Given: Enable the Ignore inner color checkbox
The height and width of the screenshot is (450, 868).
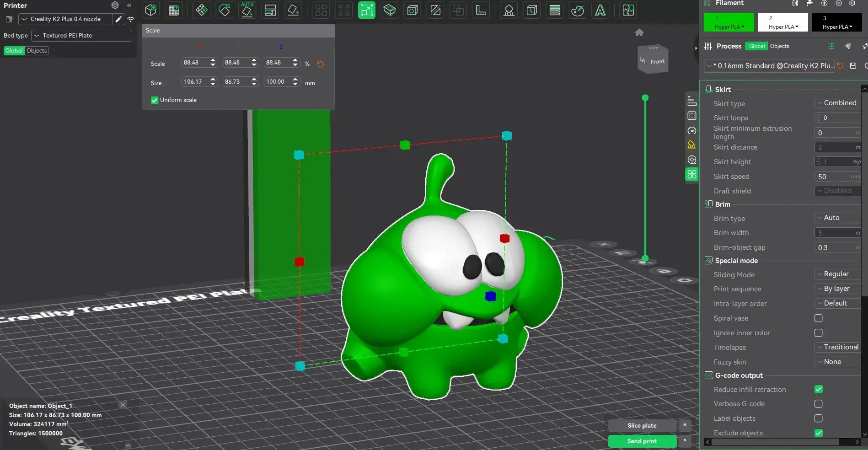Looking at the screenshot, I should [819, 332].
